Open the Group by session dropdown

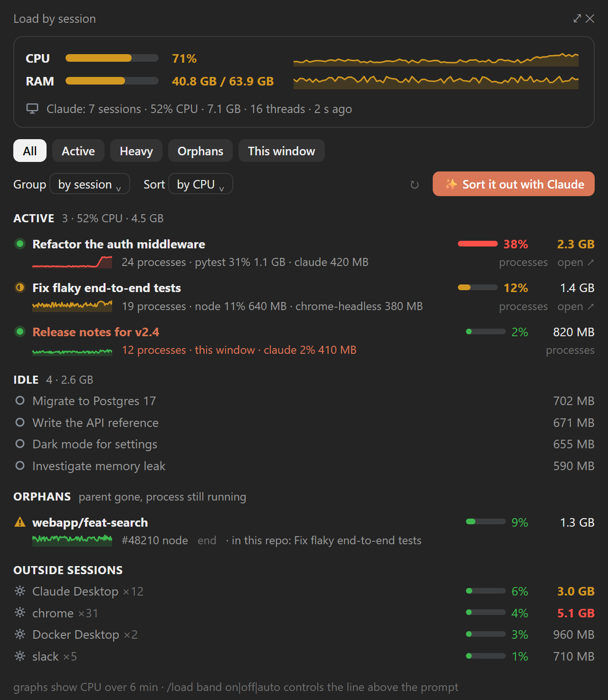point(90,184)
